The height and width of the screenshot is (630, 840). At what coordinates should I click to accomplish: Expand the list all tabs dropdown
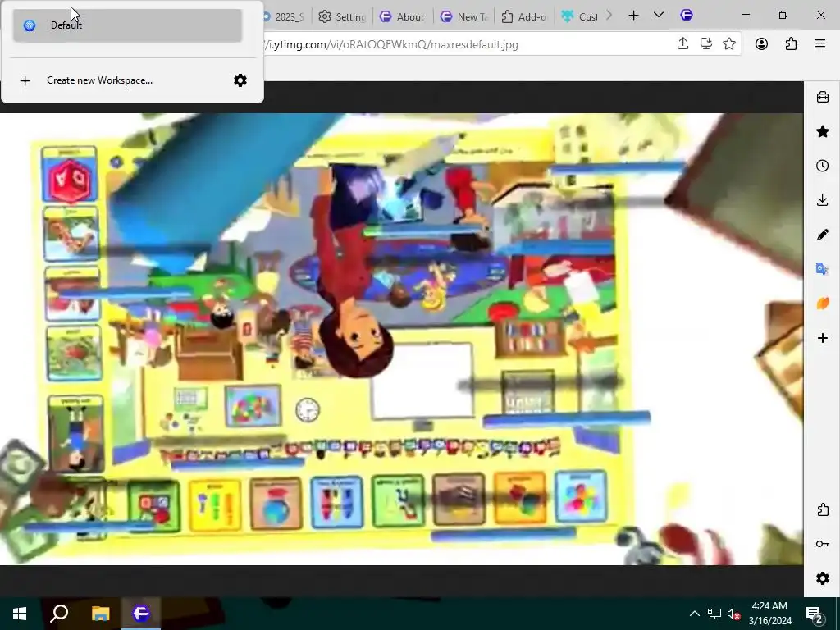point(659,16)
